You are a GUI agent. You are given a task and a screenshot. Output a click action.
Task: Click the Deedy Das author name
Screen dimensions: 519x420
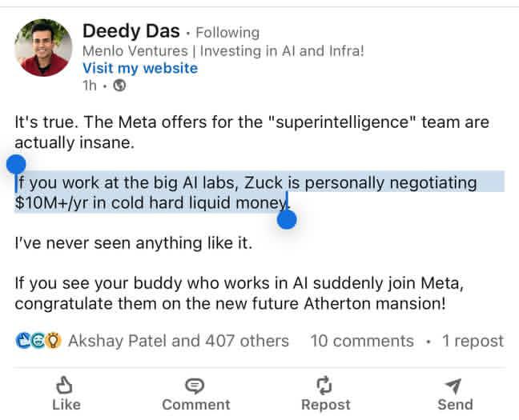point(131,32)
